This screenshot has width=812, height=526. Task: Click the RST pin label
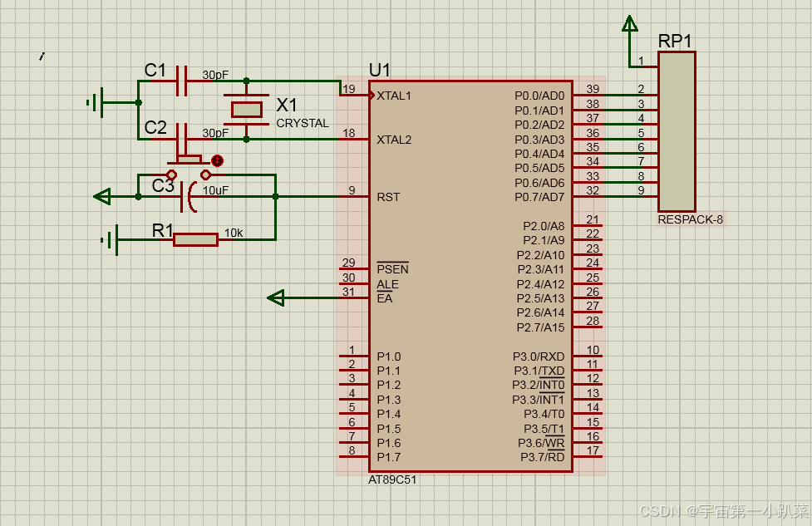[388, 197]
